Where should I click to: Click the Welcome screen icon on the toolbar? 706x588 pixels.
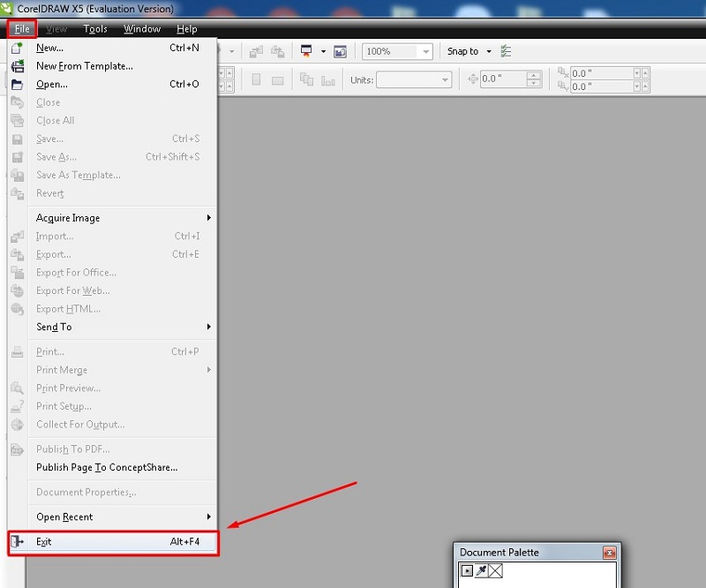point(340,51)
